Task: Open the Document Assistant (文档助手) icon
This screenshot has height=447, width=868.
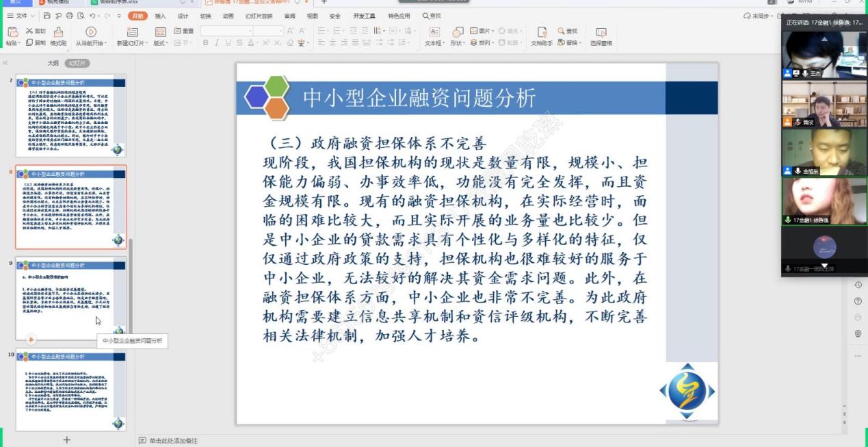Action: pyautogui.click(x=542, y=33)
